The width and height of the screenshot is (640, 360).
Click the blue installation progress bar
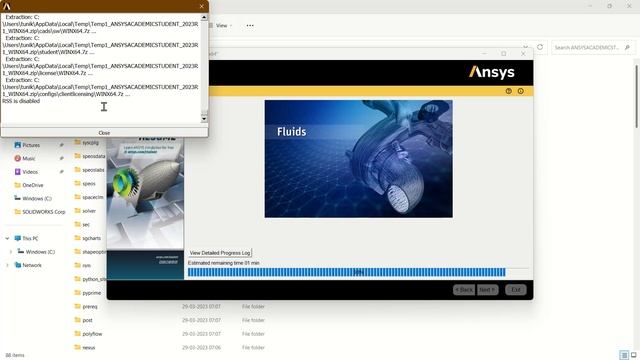tap(347, 272)
